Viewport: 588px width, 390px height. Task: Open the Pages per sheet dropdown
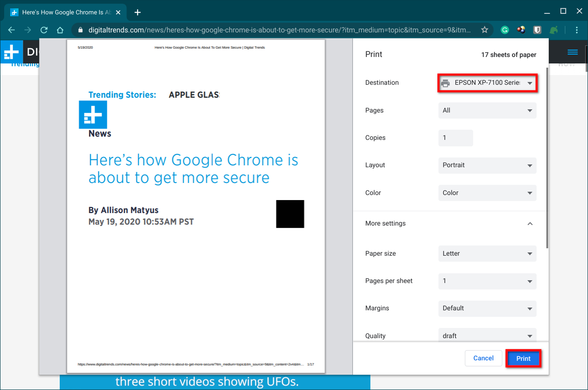(488, 281)
